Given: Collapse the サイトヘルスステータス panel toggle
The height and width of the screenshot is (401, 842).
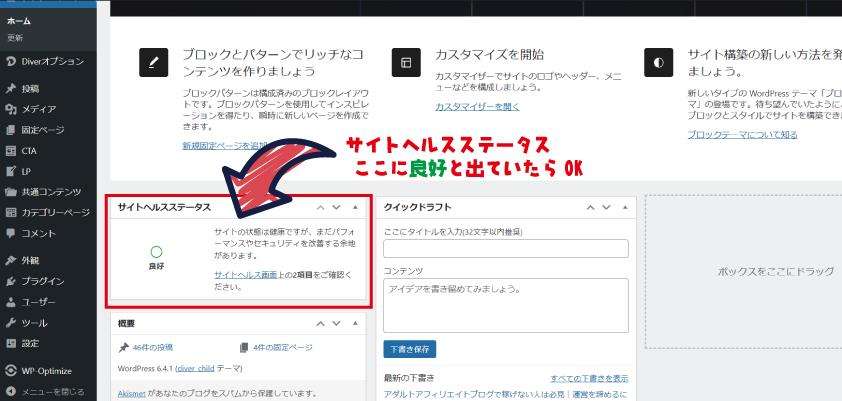Looking at the screenshot, I should [x=355, y=207].
